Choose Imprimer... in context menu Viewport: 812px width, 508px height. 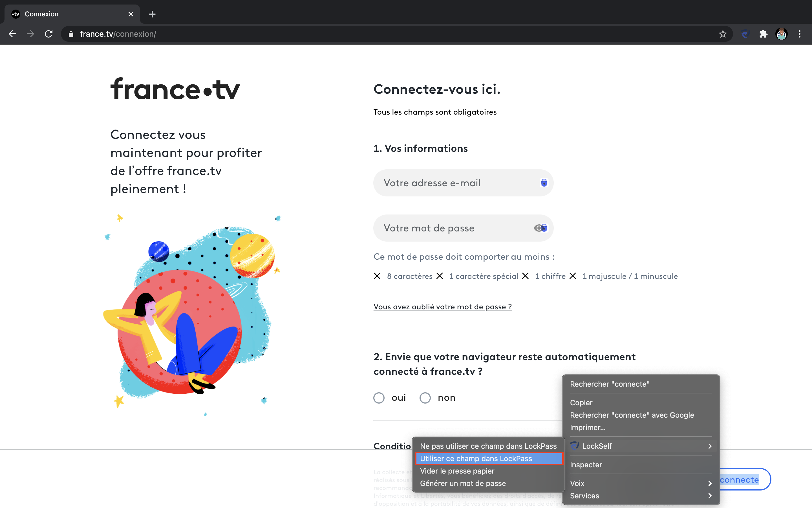(x=641, y=427)
